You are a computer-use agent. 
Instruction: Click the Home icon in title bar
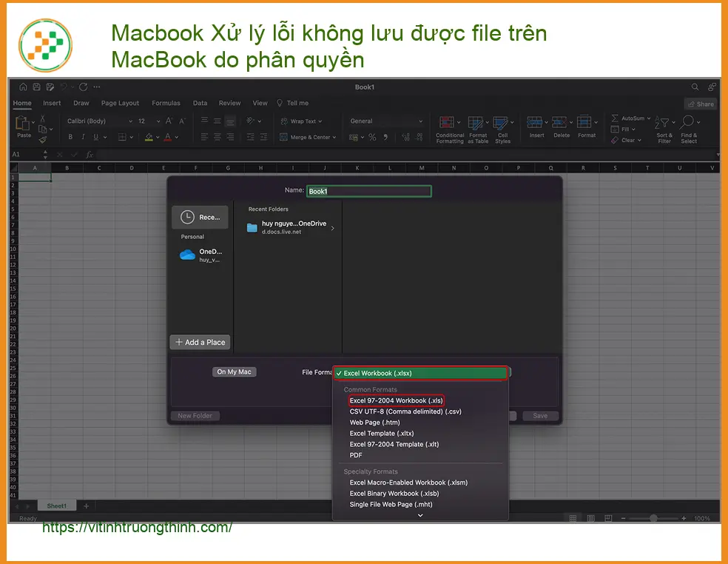coord(23,87)
